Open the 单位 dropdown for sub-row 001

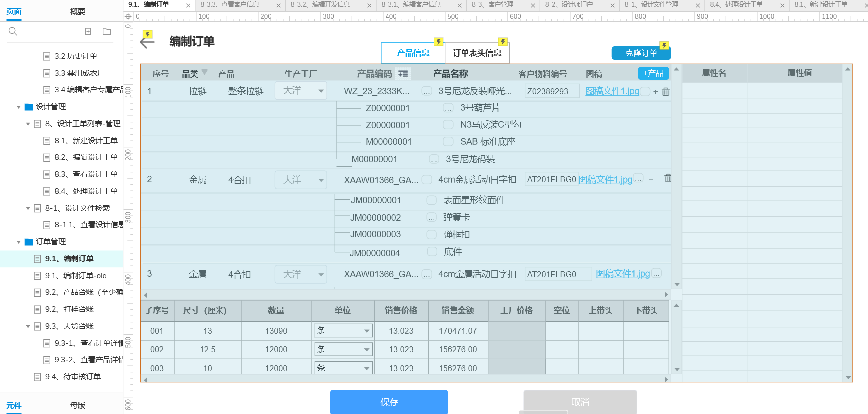(343, 331)
